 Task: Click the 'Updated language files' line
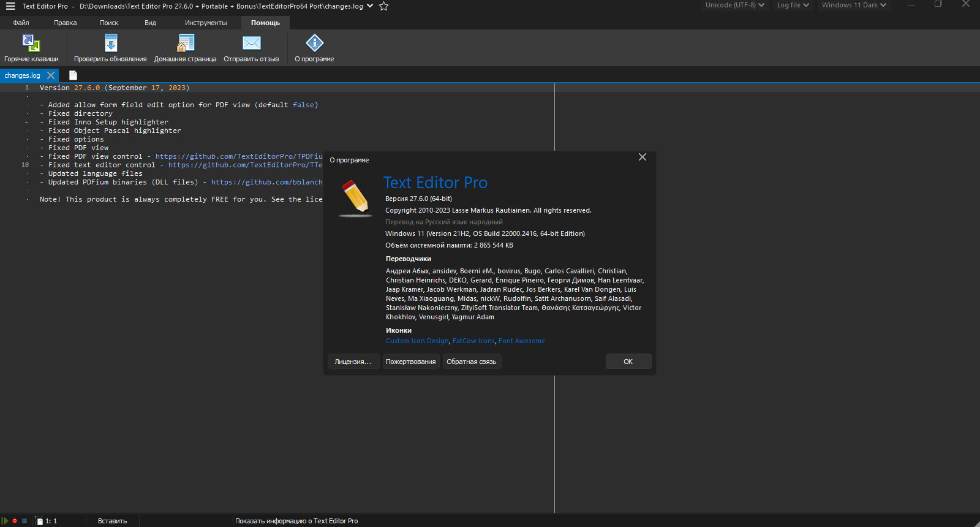[91, 173]
